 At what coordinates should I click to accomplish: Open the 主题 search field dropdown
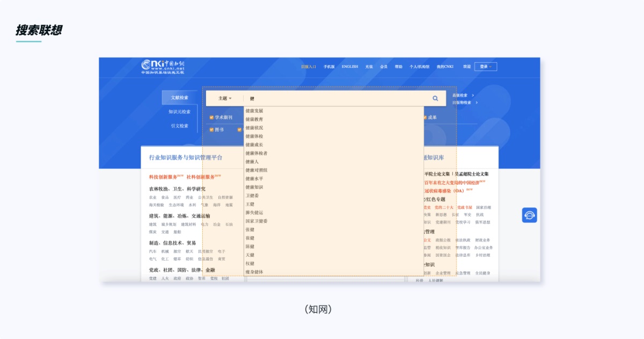(x=225, y=98)
